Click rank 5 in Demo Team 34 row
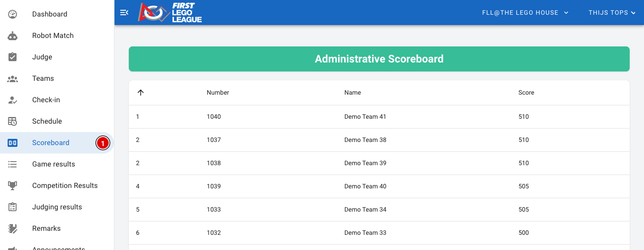 point(138,209)
